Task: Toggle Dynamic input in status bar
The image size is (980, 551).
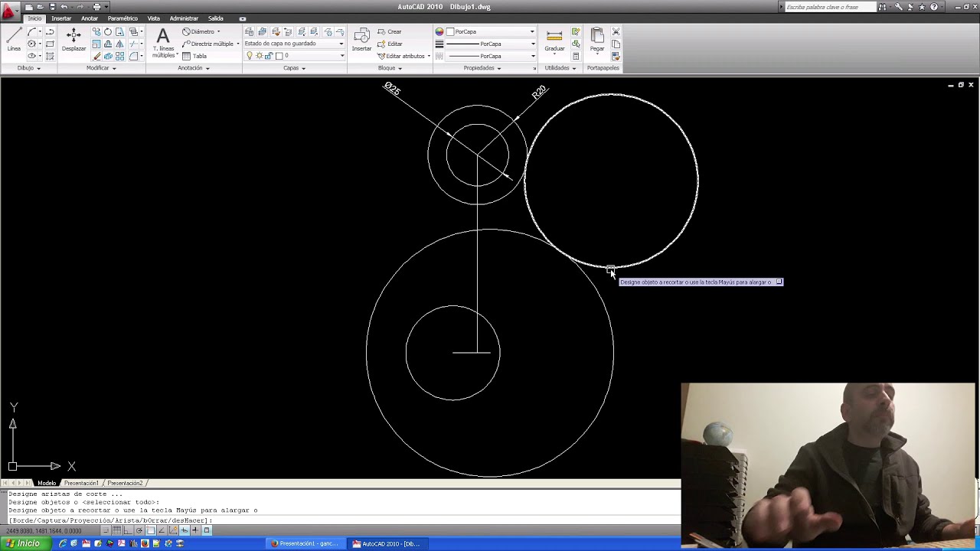Action: click(185, 530)
